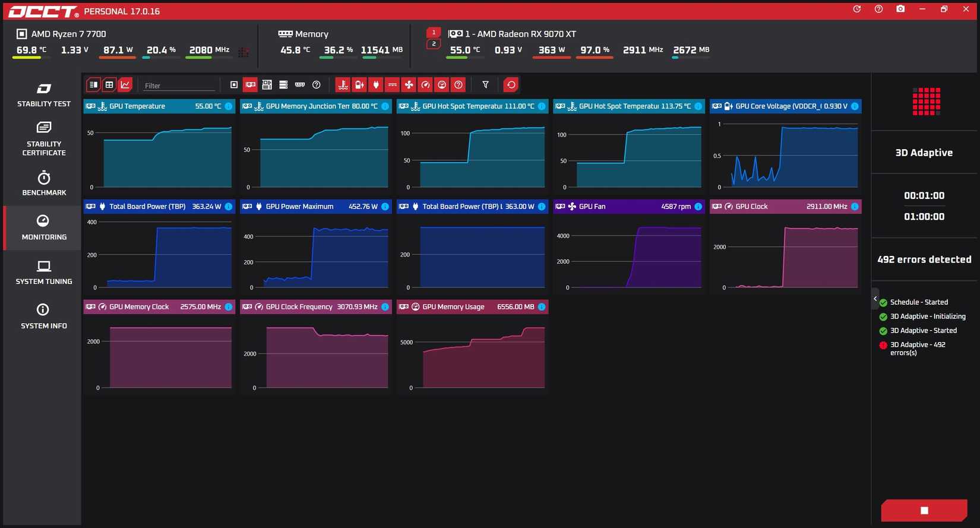Toggle fan sensor type filter
This screenshot has height=528, width=980.
pyautogui.click(x=409, y=85)
